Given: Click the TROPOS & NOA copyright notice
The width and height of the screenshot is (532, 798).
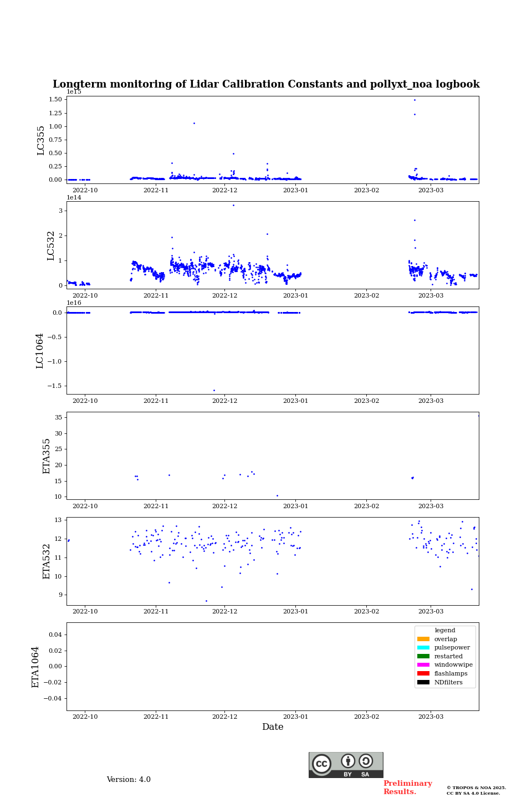Looking at the screenshot, I should tap(476, 790).
